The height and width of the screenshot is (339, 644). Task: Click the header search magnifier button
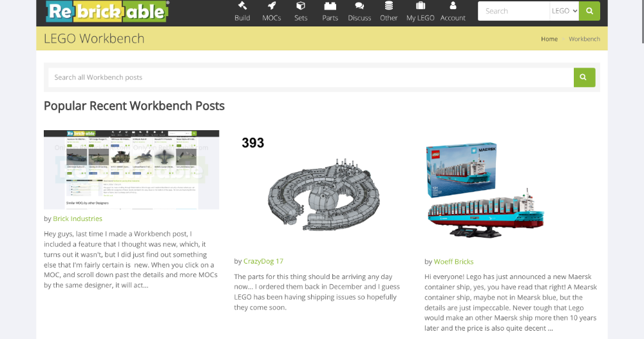click(x=589, y=11)
